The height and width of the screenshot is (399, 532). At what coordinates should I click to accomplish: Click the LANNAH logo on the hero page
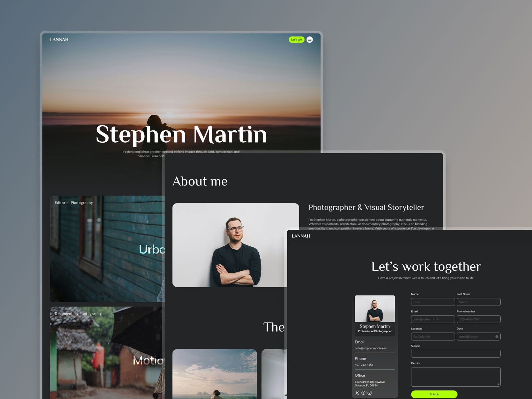click(x=59, y=39)
